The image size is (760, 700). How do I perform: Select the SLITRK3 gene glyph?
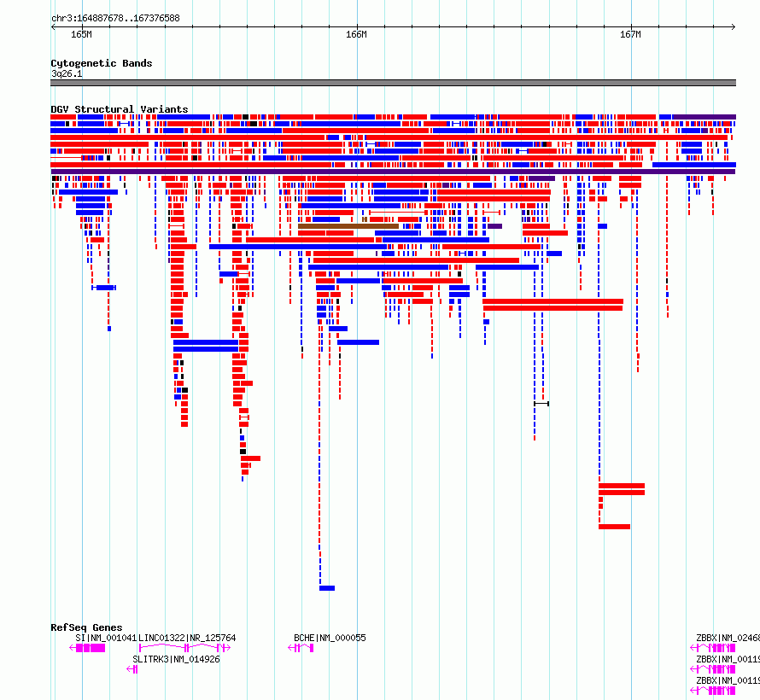(x=132, y=669)
